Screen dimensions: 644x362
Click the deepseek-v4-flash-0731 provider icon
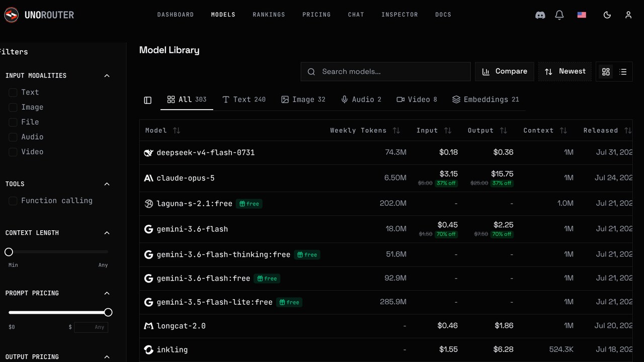coord(148,153)
